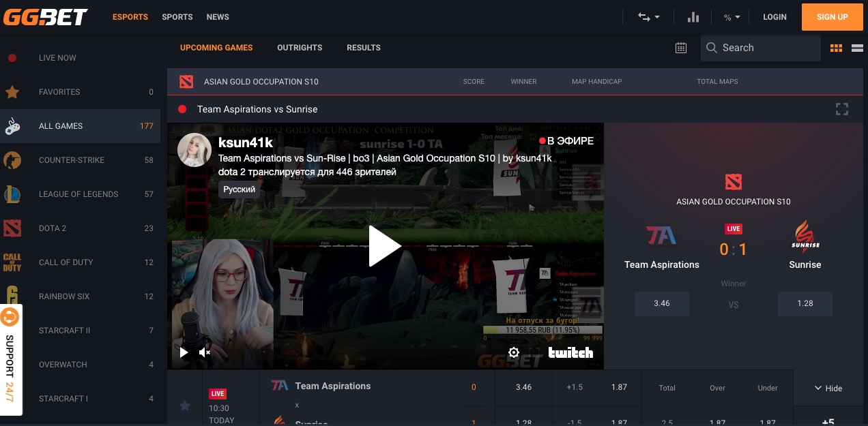Screen dimensions: 868x426
Task: Click the Counter-Strike game icon in sidebar
Action: (12, 160)
